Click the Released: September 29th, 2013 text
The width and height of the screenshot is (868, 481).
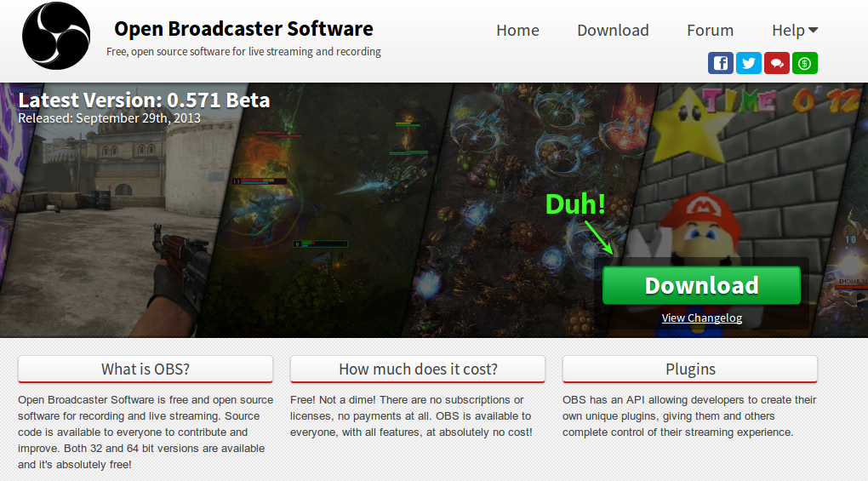[x=109, y=118]
